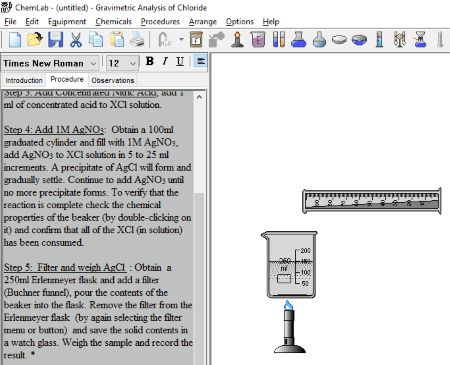
Task: Click the ChemLab icon in title bar
Action: click(6, 7)
